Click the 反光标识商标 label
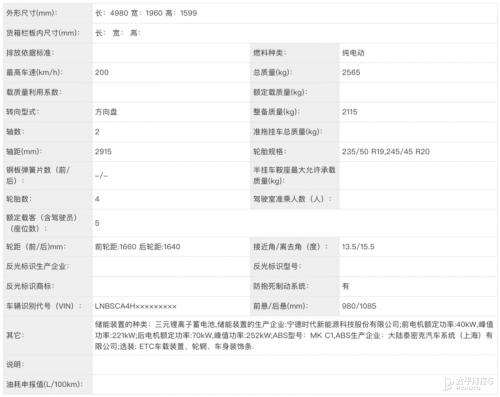 coord(30,286)
